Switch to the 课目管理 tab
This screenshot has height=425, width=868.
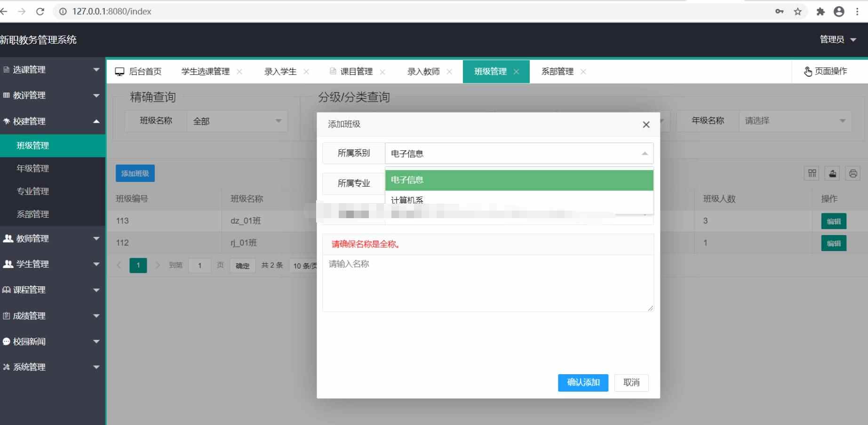point(356,71)
